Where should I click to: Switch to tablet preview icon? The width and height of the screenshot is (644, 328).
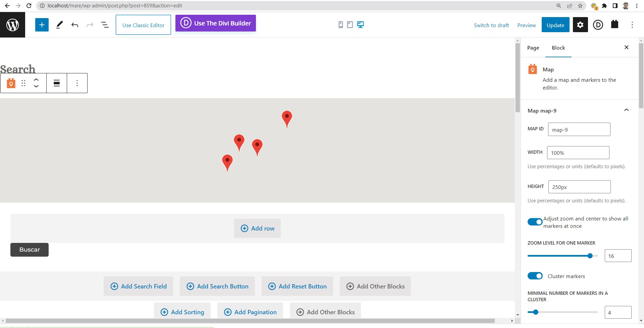click(350, 24)
